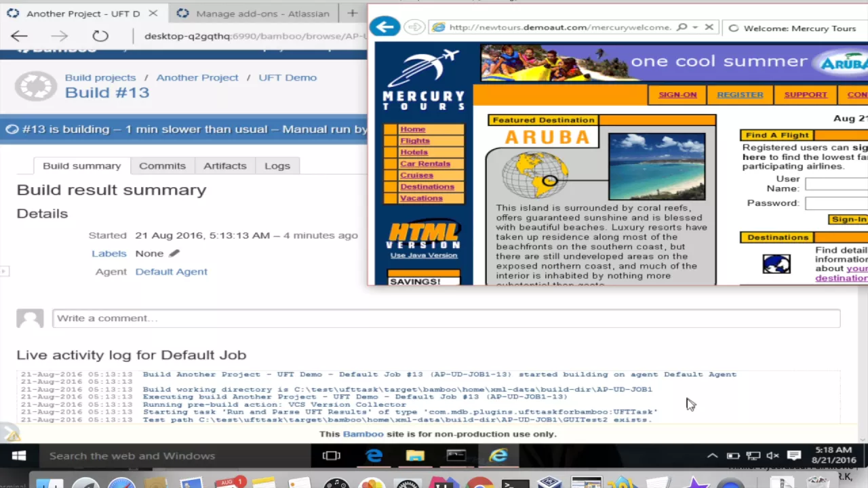
Task: Open File Explorer from the taskbar
Action: tap(415, 455)
